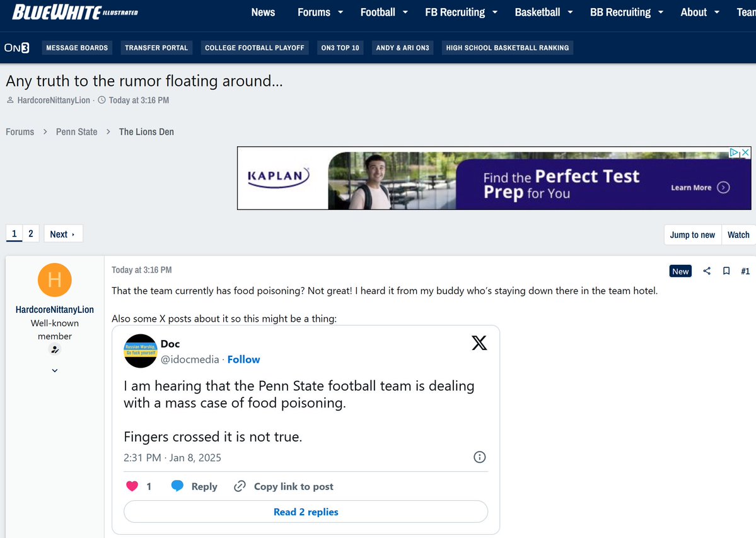
Task: Share post #1 via the share icon
Action: 707,271
